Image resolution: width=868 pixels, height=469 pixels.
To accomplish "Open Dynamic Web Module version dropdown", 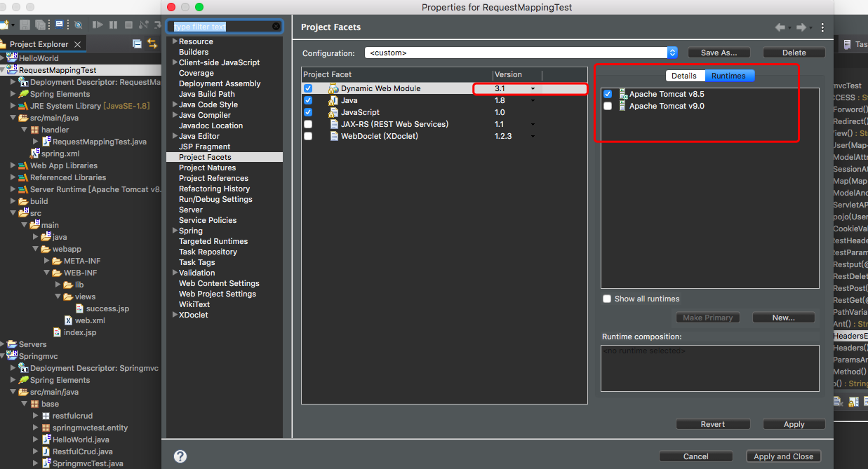I will [533, 89].
